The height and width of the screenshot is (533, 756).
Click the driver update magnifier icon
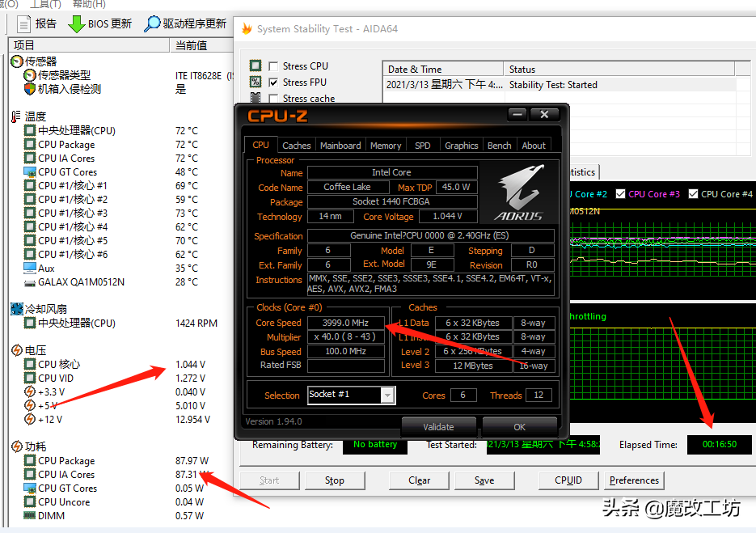pyautogui.click(x=152, y=23)
